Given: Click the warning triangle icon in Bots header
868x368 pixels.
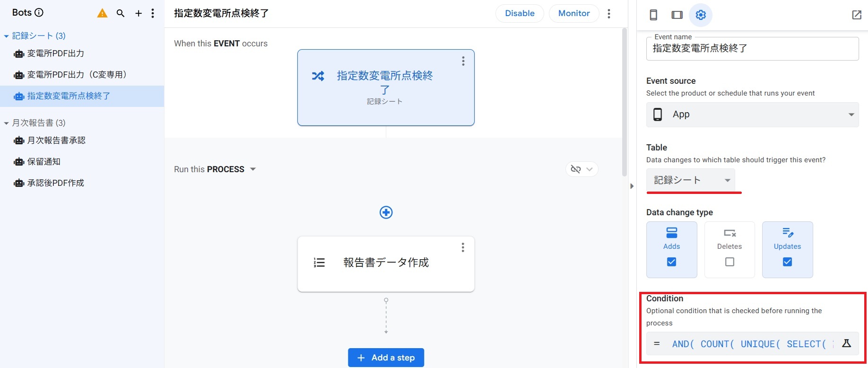Looking at the screenshot, I should 102,13.
